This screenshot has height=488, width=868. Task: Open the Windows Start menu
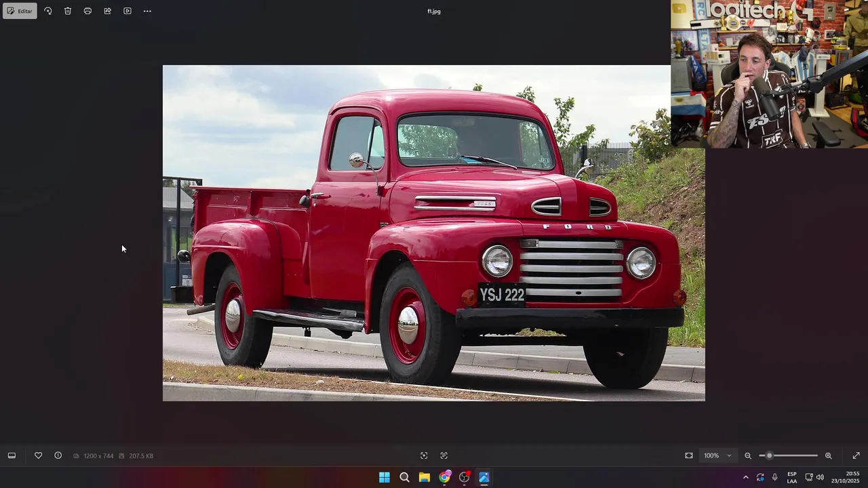pyautogui.click(x=384, y=477)
